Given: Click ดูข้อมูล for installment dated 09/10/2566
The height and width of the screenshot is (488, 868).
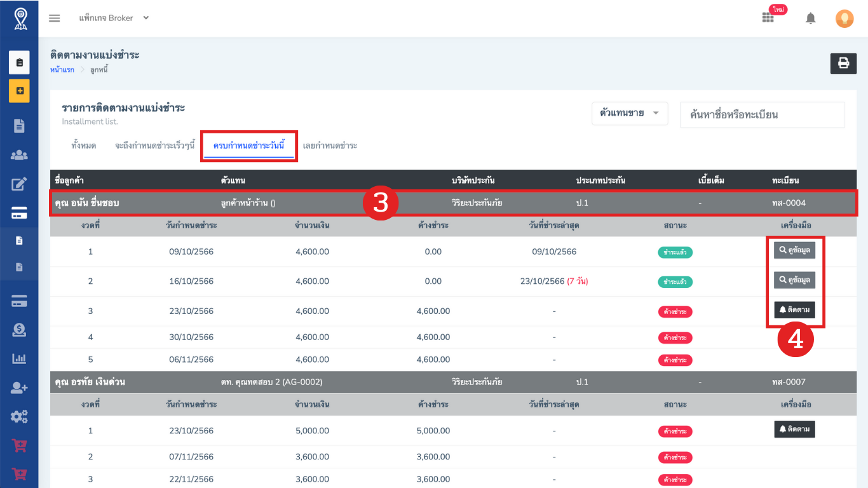Looking at the screenshot, I should pos(794,250).
